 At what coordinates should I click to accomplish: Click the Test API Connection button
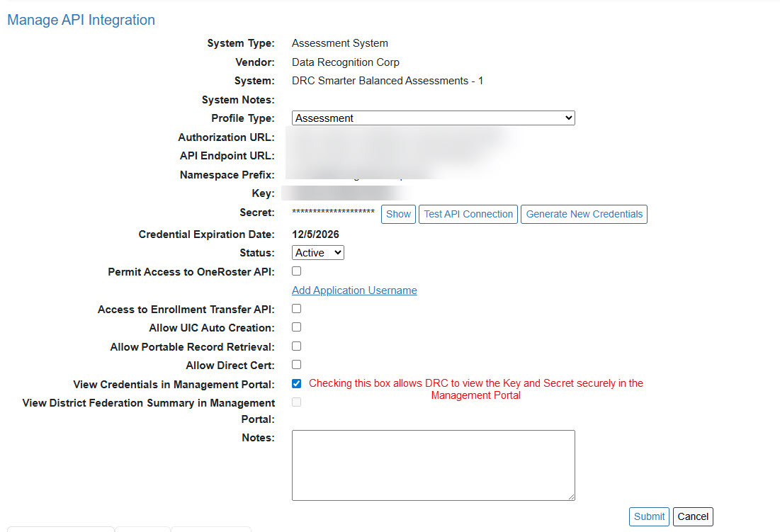468,214
